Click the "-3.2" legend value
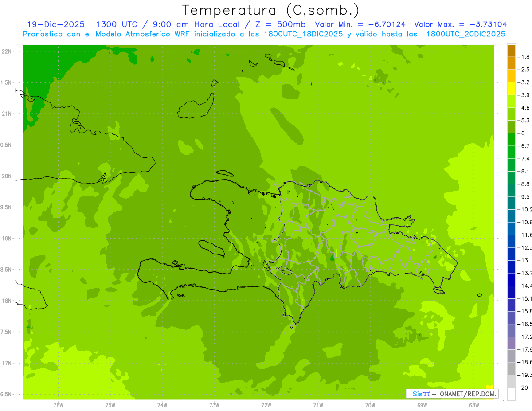This screenshot has width=532, height=411. pos(524,82)
